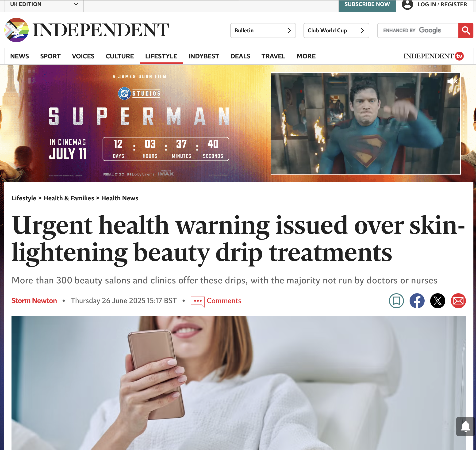Image resolution: width=476 pixels, height=450 pixels.
Task: Open the UK Edition dropdown
Action: pos(44,4)
